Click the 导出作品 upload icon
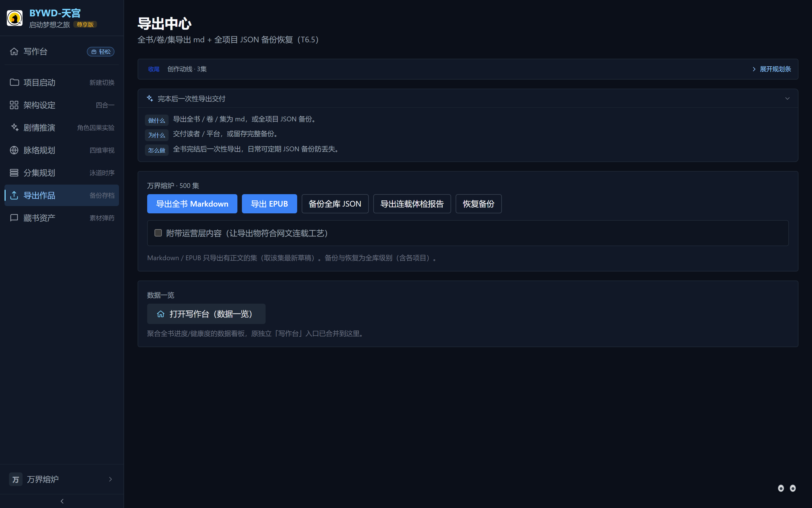812x508 pixels. pyautogui.click(x=14, y=195)
